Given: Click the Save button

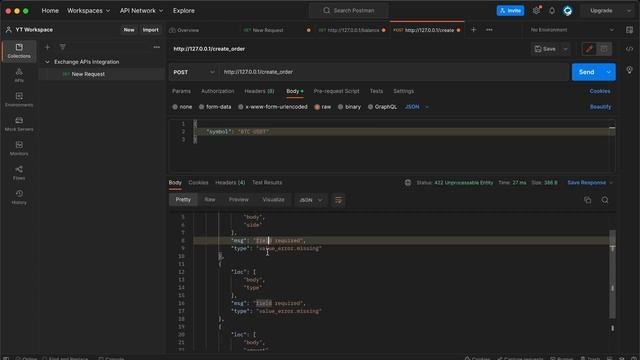Looking at the screenshot, I should coord(545,49).
